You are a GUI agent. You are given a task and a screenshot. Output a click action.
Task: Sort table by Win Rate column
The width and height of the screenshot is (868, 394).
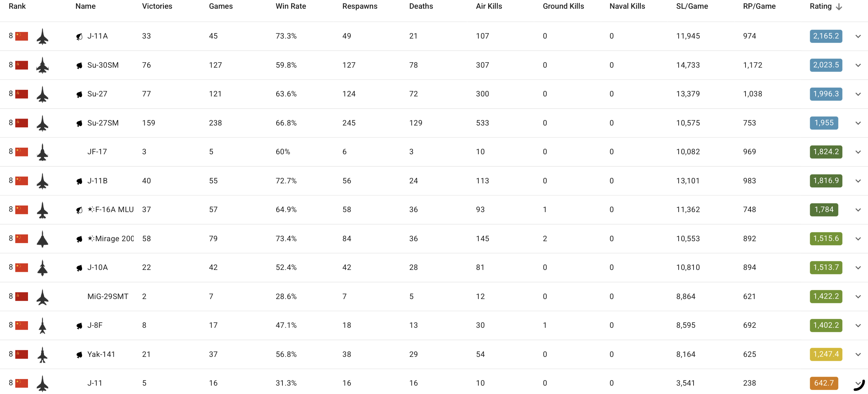coord(291,6)
